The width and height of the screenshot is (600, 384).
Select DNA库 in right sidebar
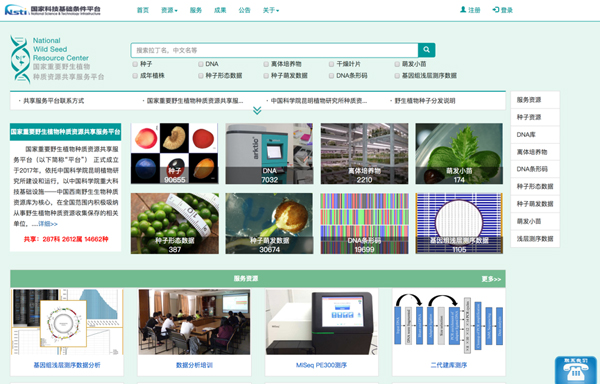pos(535,135)
